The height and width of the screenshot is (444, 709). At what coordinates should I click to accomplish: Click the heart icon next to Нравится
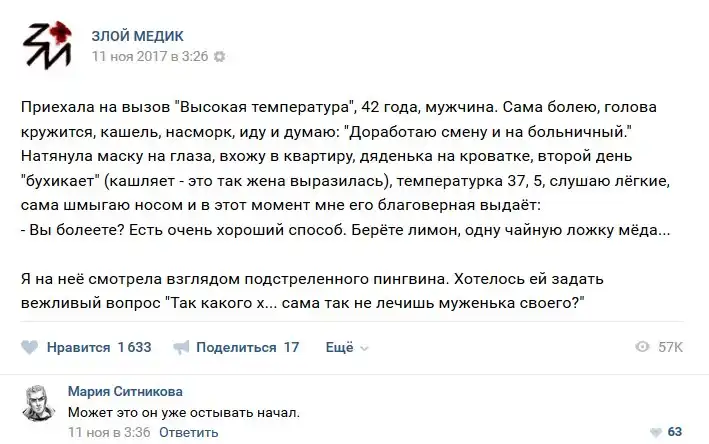[30, 347]
